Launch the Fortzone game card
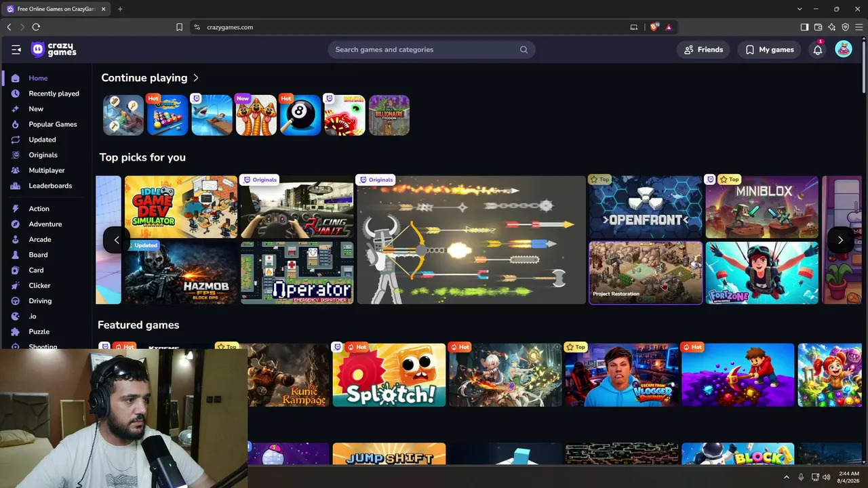Image resolution: width=868 pixels, height=488 pixels. (762, 272)
